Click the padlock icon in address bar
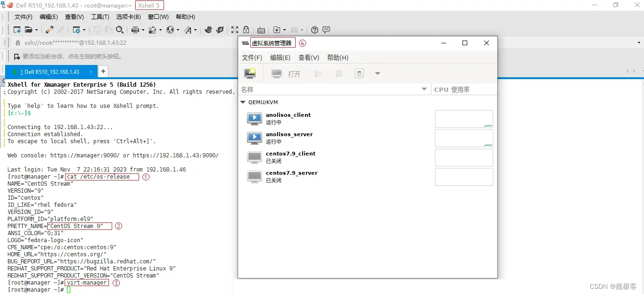The width and height of the screenshot is (644, 294). coord(17,43)
